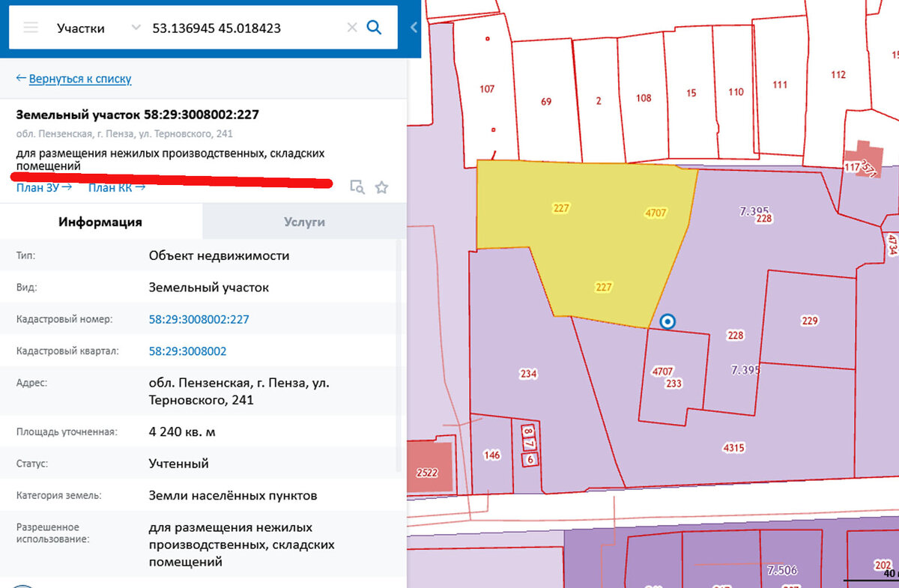
Task: Switch to the Услуги tab
Action: click(303, 222)
